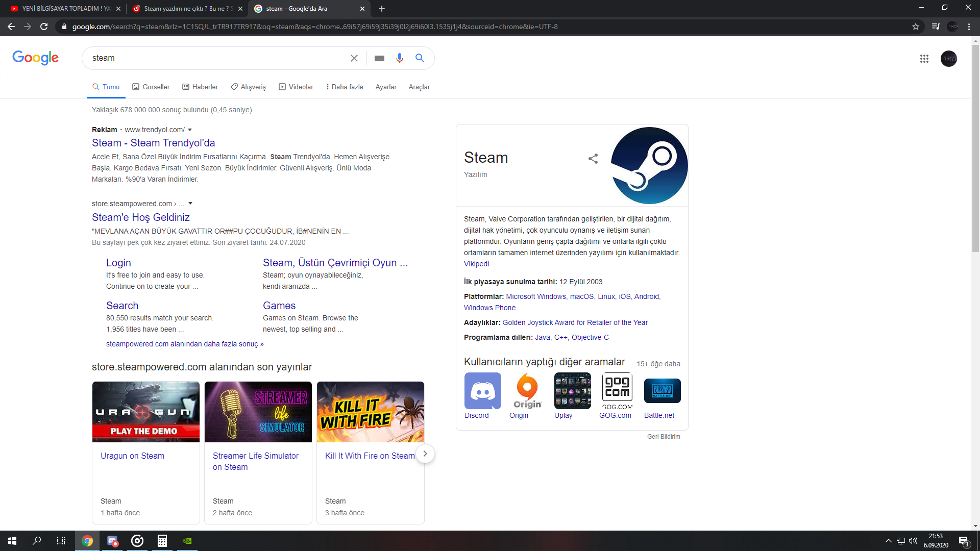Open the Steam logo image in knowledge panel

(x=649, y=165)
